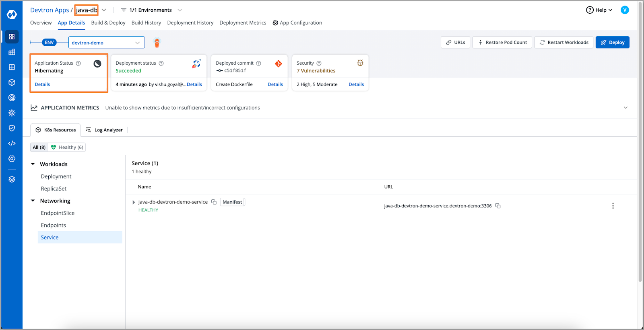Click the git commit source icon

pos(279,64)
